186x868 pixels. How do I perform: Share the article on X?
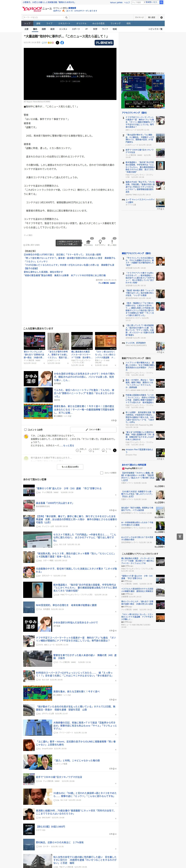click(57, 43)
